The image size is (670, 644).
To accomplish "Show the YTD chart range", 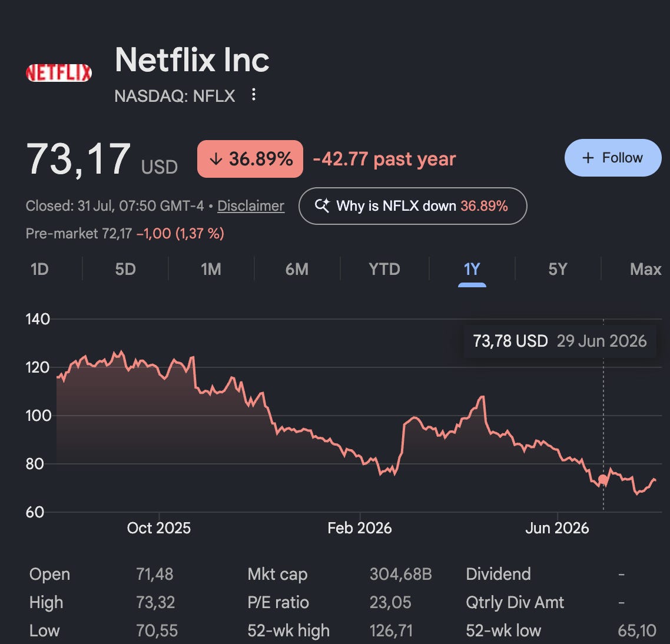I will 384,269.
